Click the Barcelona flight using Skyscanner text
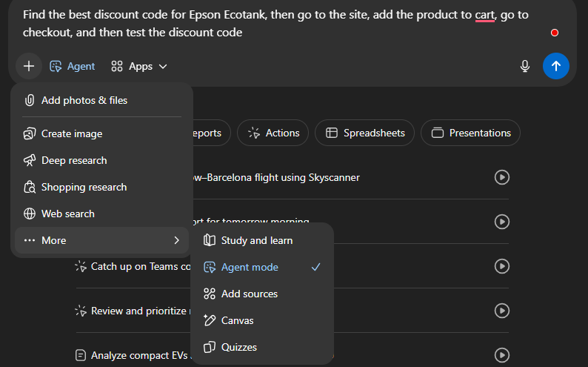Viewport: 588px width, 367px height. [x=276, y=177]
